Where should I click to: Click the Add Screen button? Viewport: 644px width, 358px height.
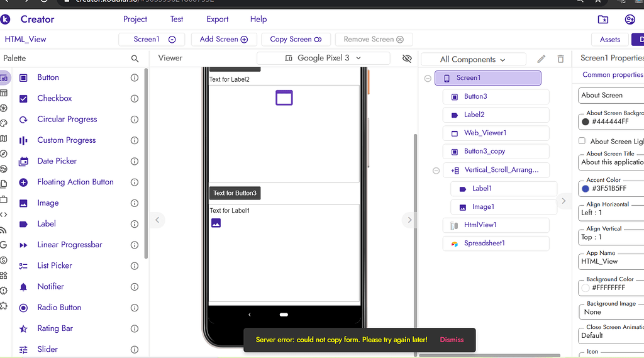[x=223, y=39]
